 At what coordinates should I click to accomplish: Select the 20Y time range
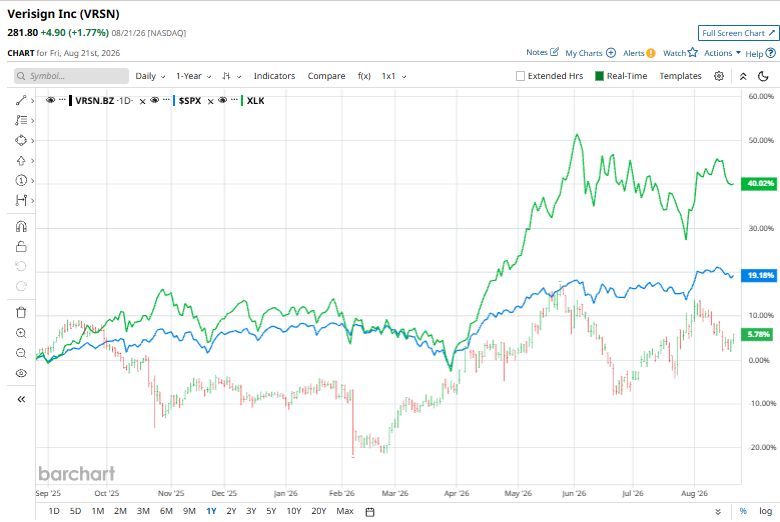pos(319,511)
